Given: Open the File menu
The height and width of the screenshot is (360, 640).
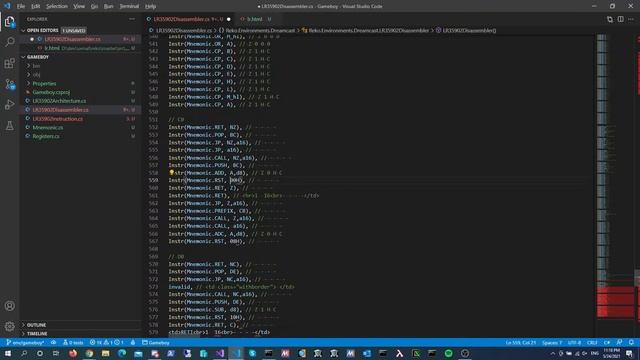Looking at the screenshot, I should click(21, 7).
